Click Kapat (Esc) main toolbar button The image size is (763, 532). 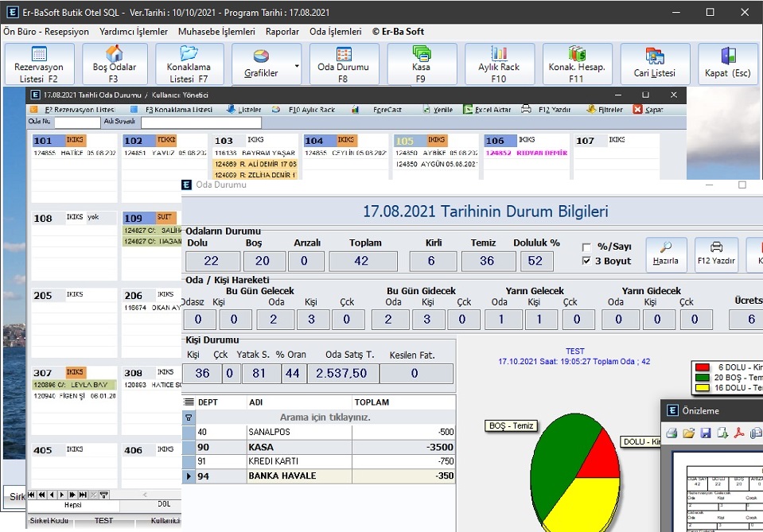728,64
